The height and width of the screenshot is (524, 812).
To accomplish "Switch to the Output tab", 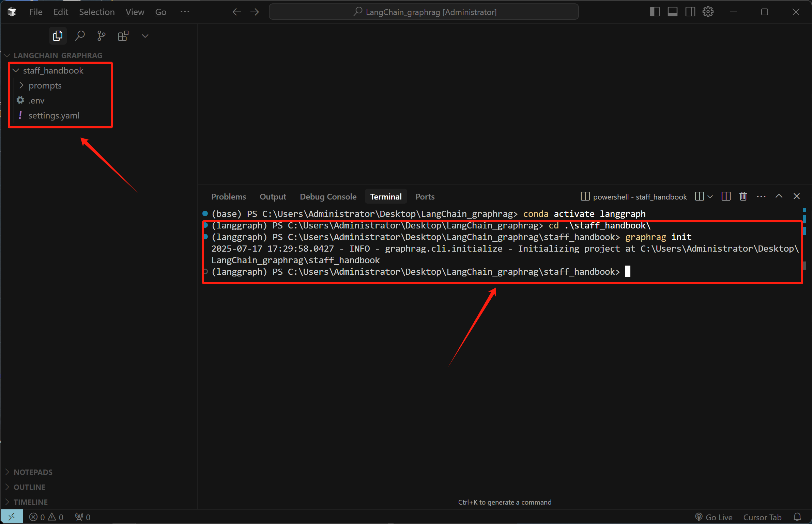I will coord(273,197).
